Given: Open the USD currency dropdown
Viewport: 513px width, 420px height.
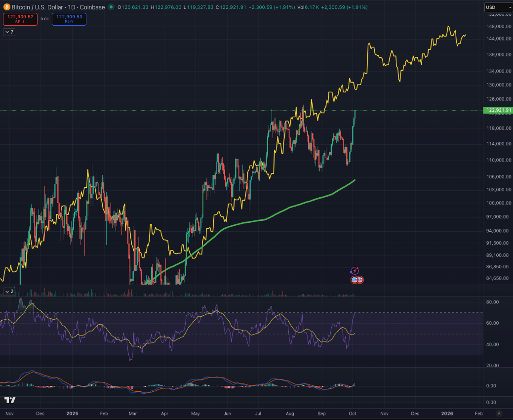Looking at the screenshot, I should pos(498,7).
